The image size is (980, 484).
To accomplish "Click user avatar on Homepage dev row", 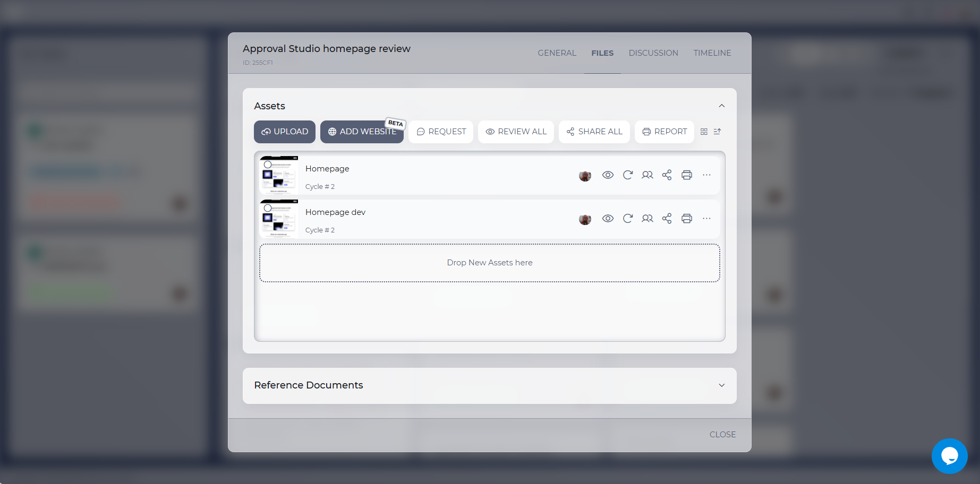I will [585, 219].
